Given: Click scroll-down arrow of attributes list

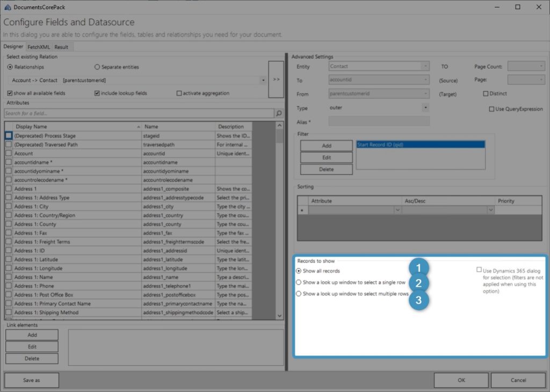Looking at the screenshot, I should point(279,316).
